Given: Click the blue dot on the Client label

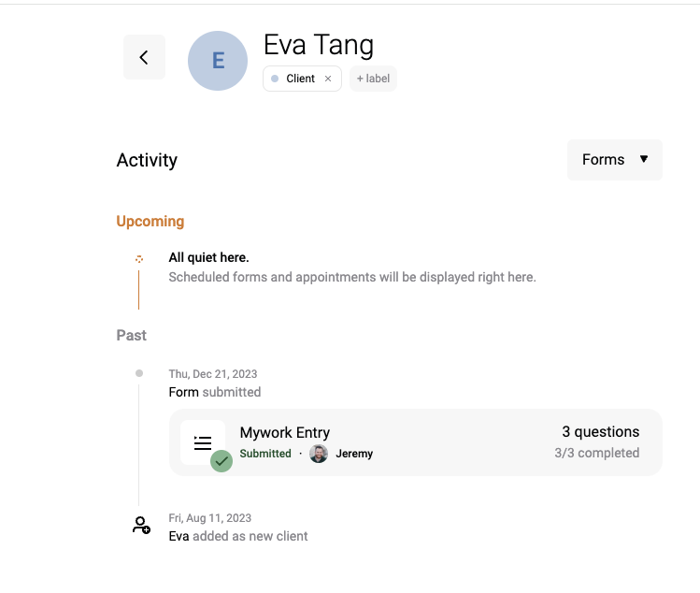Looking at the screenshot, I should tap(275, 79).
